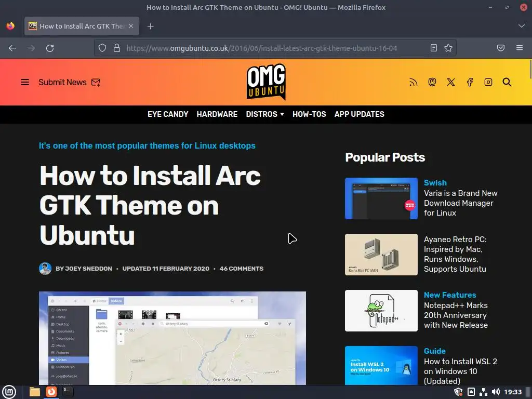Open the Firefox View icon
The image size is (532, 399).
10,26
